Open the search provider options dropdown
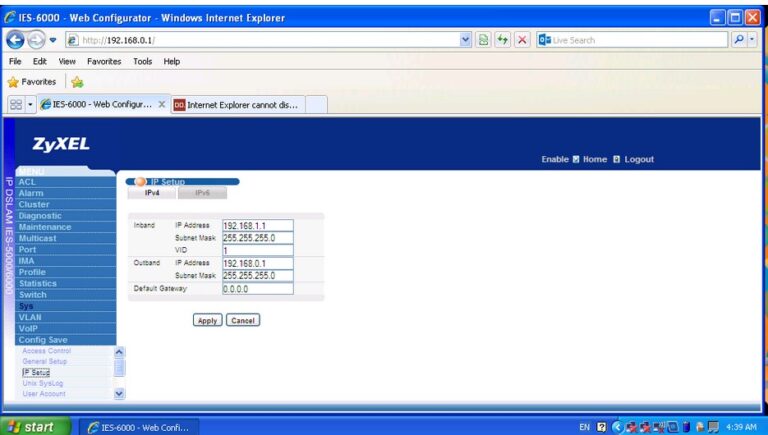Image resolution: width=768 pixels, height=435 pixels. pyautogui.click(x=752, y=40)
